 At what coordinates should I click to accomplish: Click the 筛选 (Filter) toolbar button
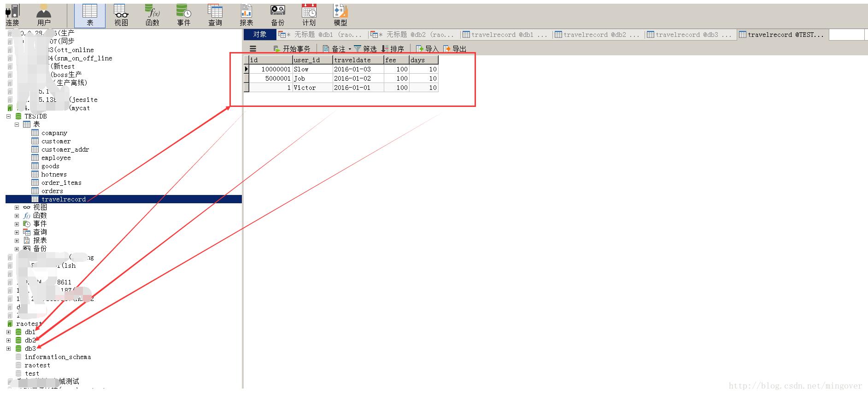(x=365, y=49)
